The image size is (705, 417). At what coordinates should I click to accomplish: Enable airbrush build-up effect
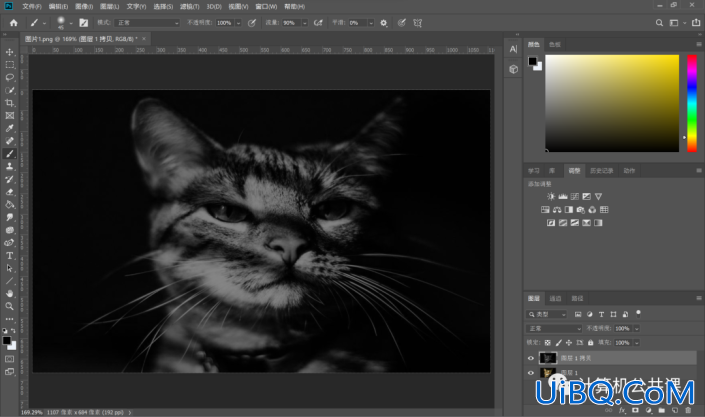318,22
